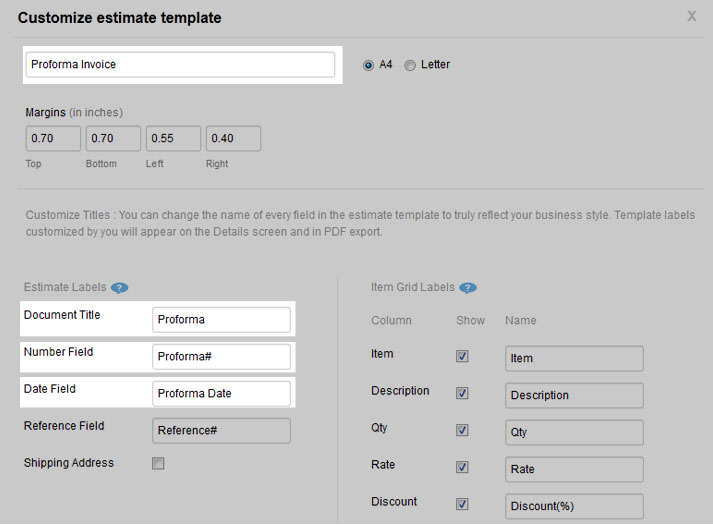Uncheck Show for the Rate column
The width and height of the screenshot is (713, 525).
pos(462,467)
